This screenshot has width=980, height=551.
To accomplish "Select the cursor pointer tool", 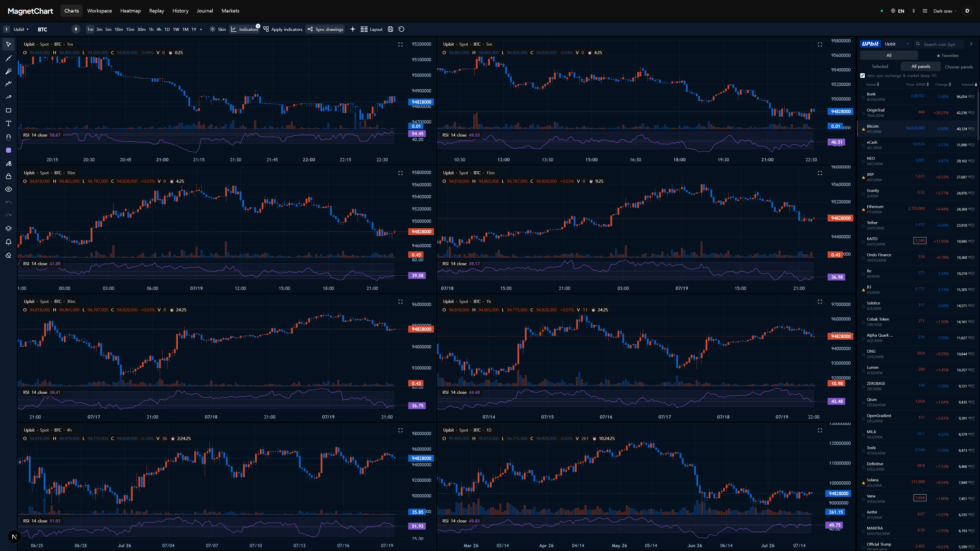I will click(8, 44).
